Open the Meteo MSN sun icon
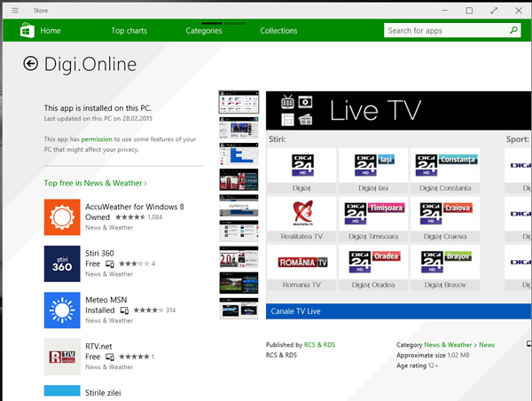 [62, 311]
